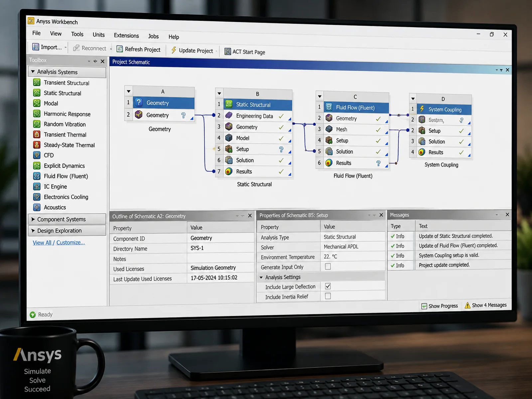The image size is (532, 399).
Task: Click the View All / Customize link
Action: (59, 242)
